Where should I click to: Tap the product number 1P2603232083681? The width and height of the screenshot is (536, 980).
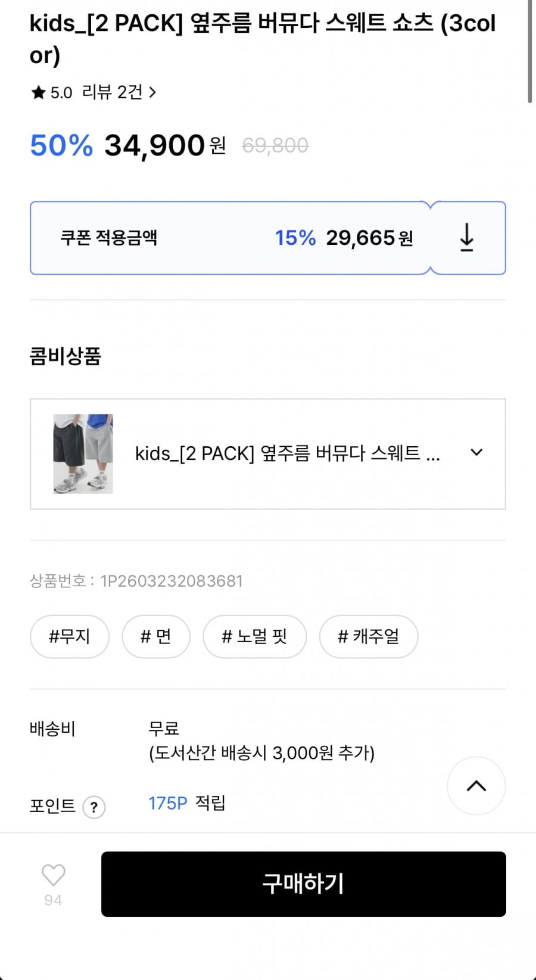coord(172,581)
